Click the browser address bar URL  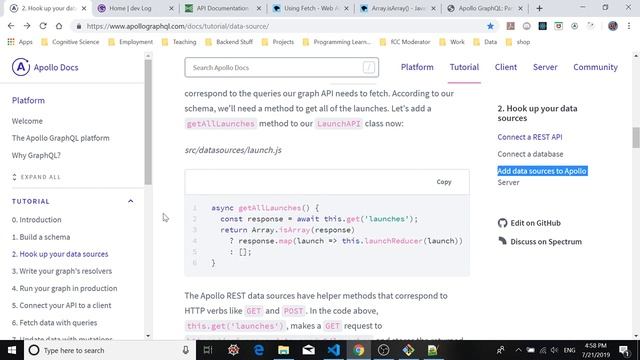(178, 26)
